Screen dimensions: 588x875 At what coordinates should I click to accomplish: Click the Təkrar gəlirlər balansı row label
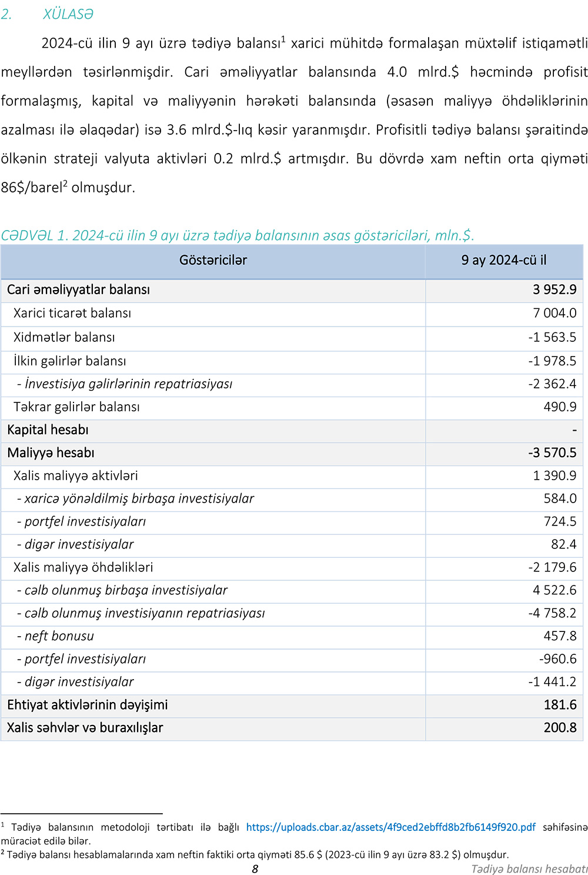(76, 407)
